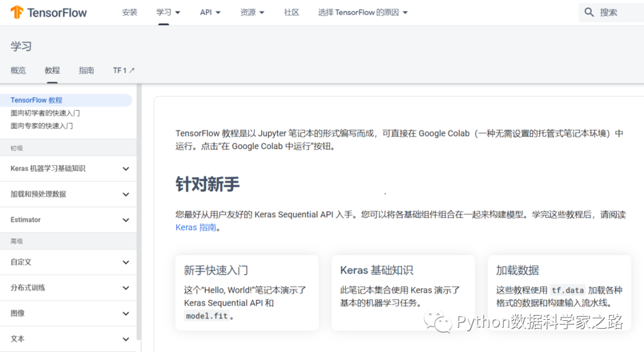The width and height of the screenshot is (644, 352).
Task: Open the 资源 dropdown menu
Action: pyautogui.click(x=252, y=13)
